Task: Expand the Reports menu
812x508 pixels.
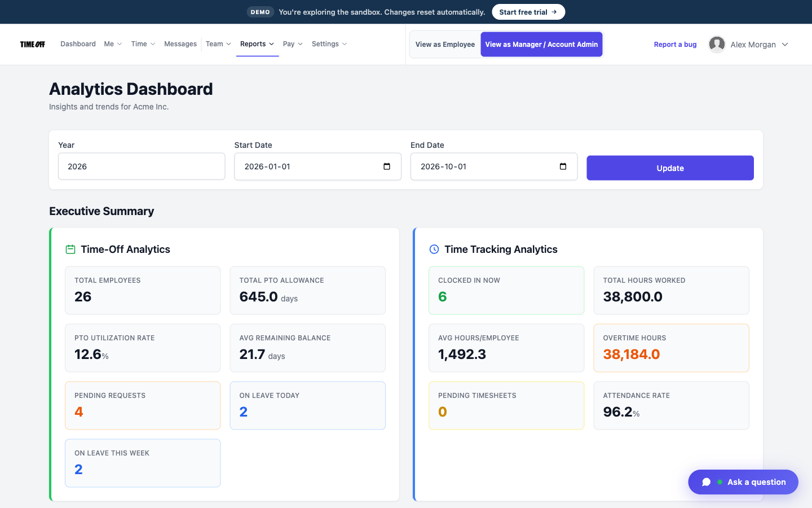Action: point(257,44)
